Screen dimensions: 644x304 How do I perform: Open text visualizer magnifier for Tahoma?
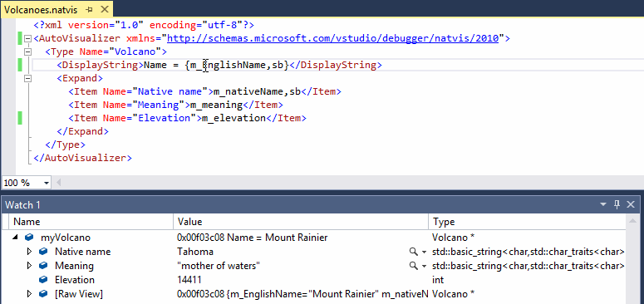[x=414, y=252]
